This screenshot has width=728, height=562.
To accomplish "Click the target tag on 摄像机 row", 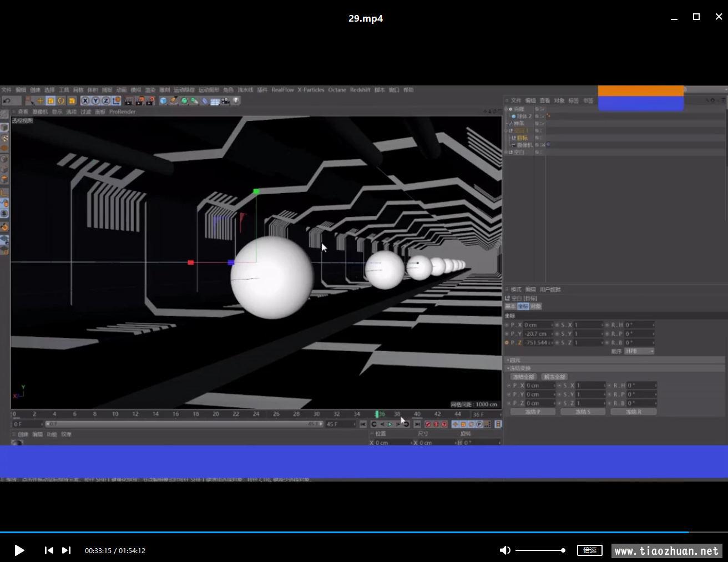I will pos(548,145).
